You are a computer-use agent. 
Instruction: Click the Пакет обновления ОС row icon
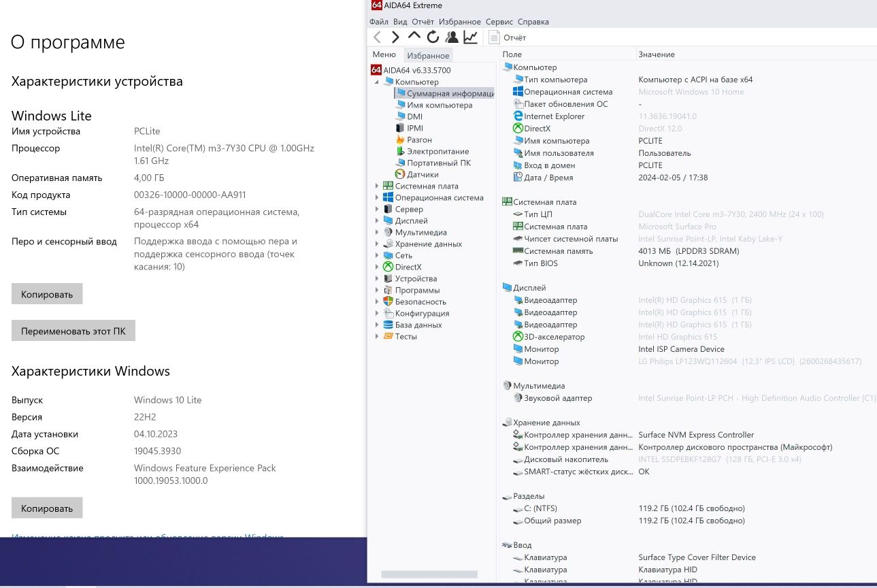(518, 104)
